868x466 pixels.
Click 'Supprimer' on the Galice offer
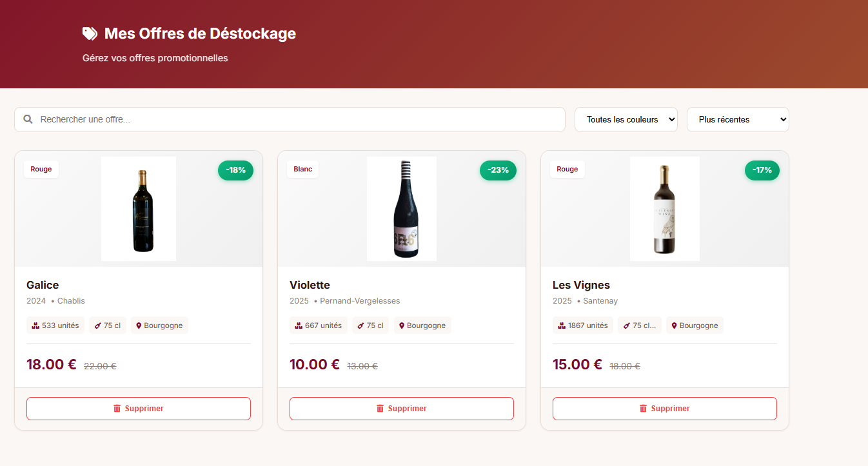pyautogui.click(x=138, y=408)
